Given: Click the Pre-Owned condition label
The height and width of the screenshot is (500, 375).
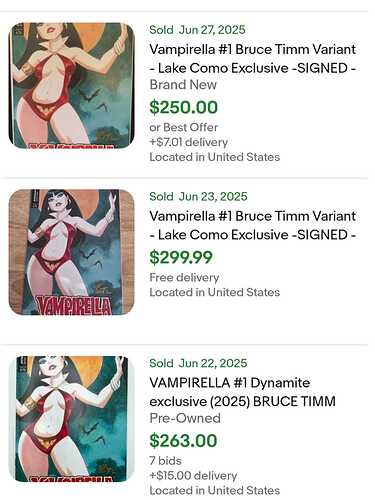Looking at the screenshot, I should click(185, 418).
